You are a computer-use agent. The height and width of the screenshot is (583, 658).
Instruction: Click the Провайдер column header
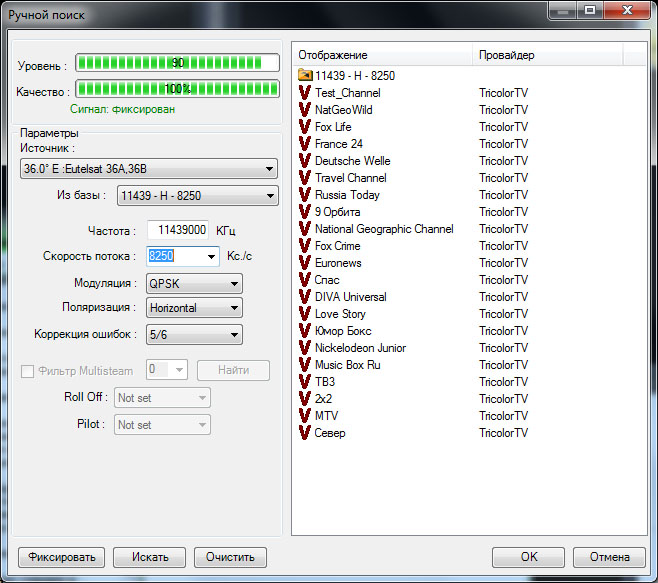[x=547, y=55]
